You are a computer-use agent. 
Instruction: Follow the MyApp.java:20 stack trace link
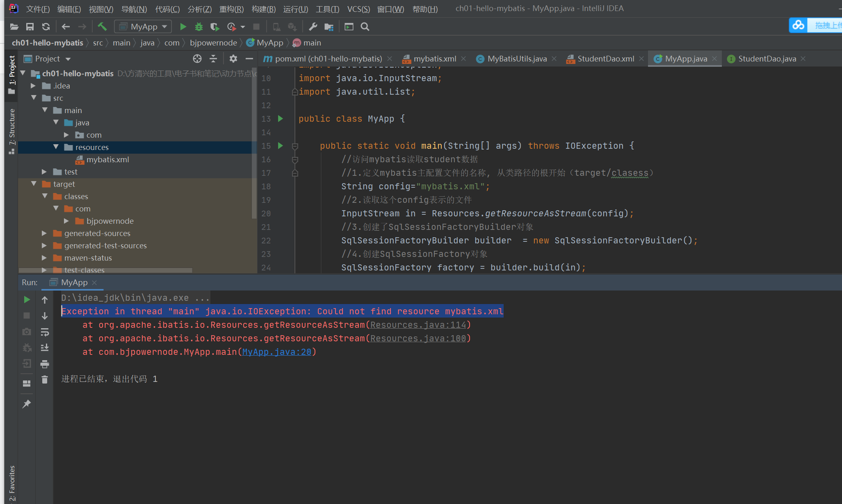(x=276, y=352)
